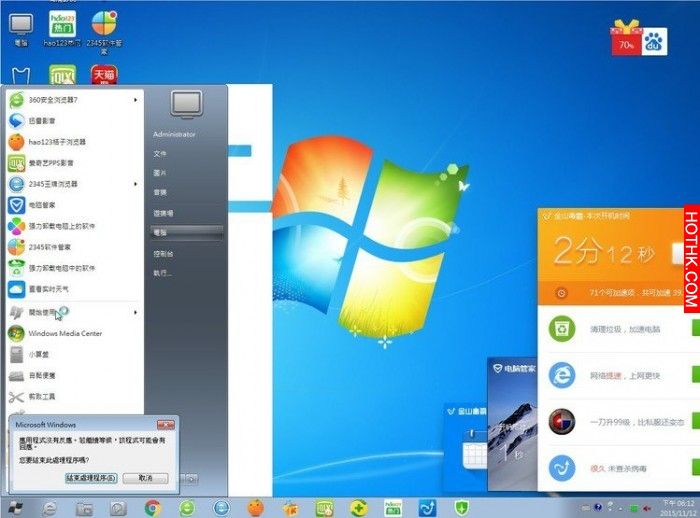The width and height of the screenshot is (700, 518).
Task: Open 强力卸载电脑上的软件 colorful clover entry
Action: click(74, 226)
